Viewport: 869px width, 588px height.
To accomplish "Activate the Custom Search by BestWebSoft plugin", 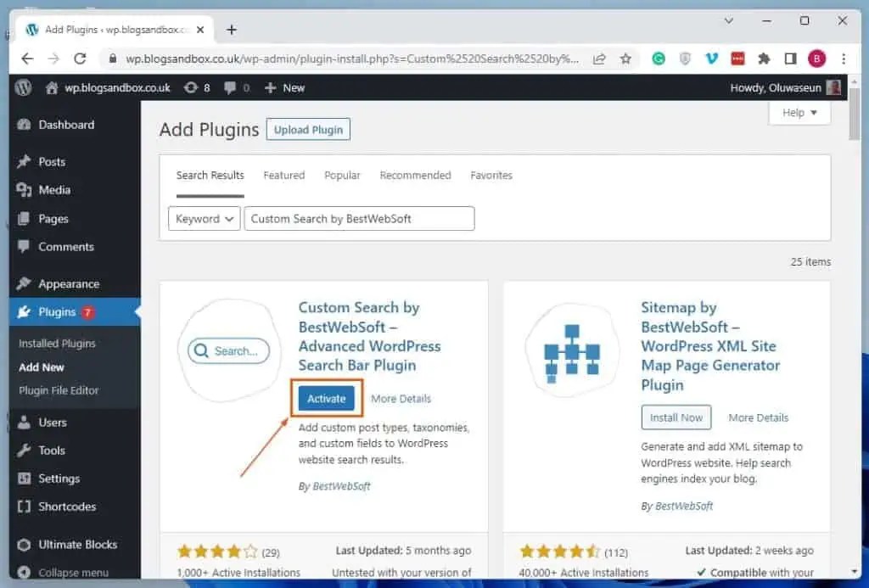I will [x=326, y=398].
